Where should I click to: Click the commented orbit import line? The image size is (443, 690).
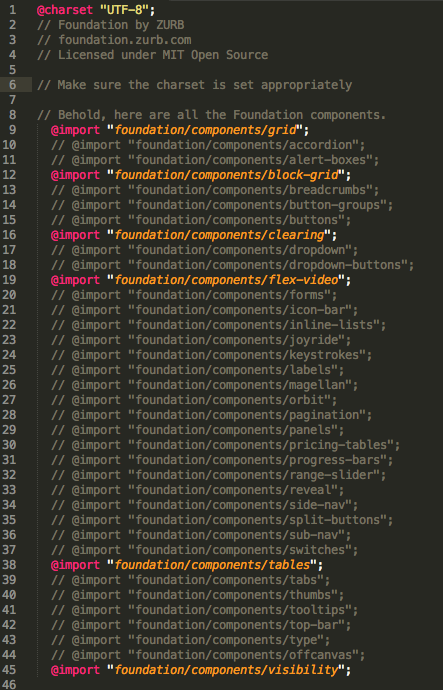194,400
